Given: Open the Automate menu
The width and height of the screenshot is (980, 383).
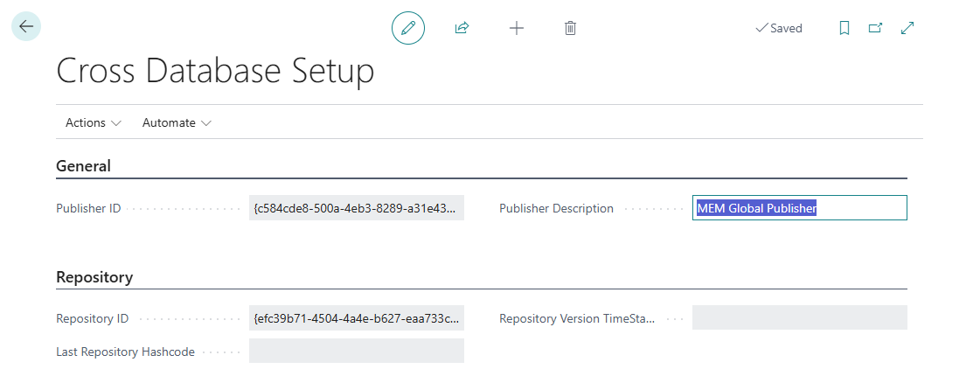Looking at the screenshot, I should pos(177,123).
